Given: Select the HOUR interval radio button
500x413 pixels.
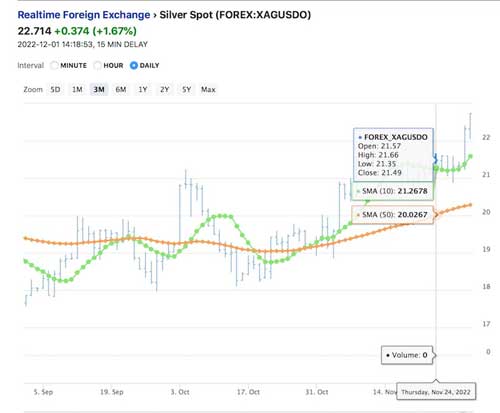Looking at the screenshot, I should (97, 65).
